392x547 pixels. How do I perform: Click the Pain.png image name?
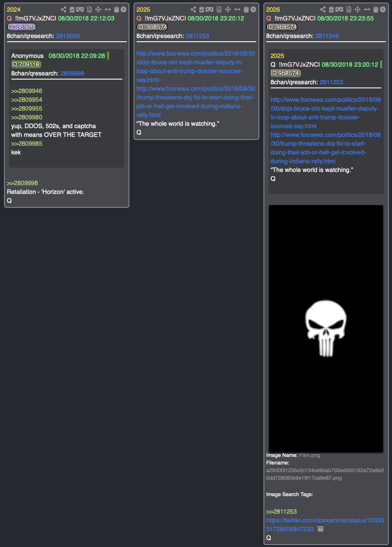(x=310, y=455)
